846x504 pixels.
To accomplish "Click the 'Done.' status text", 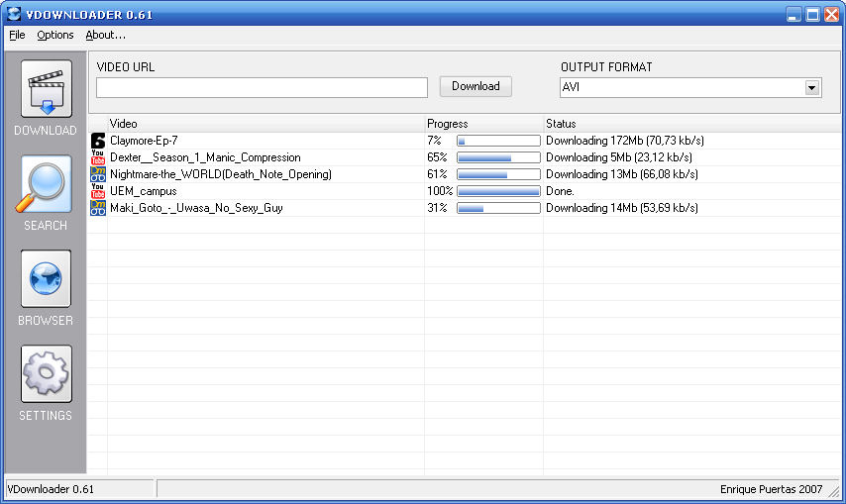I will point(560,191).
